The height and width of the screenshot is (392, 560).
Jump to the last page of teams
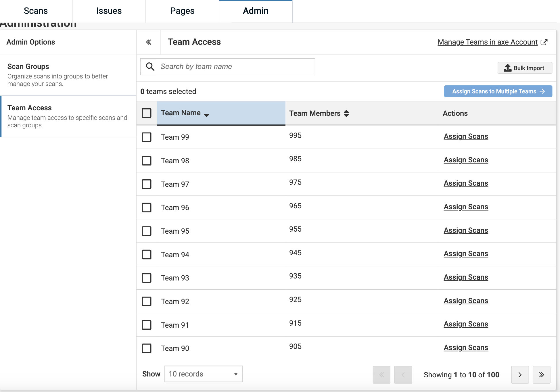click(x=541, y=374)
